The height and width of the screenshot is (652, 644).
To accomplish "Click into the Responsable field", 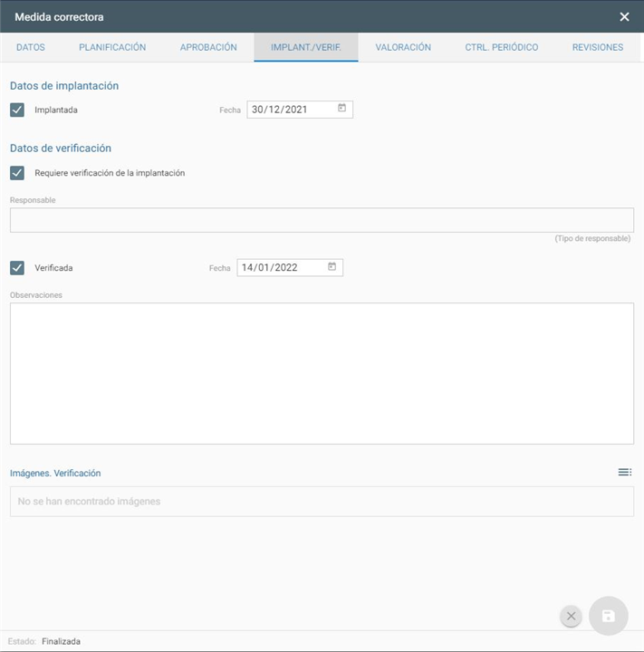I will coord(322,220).
